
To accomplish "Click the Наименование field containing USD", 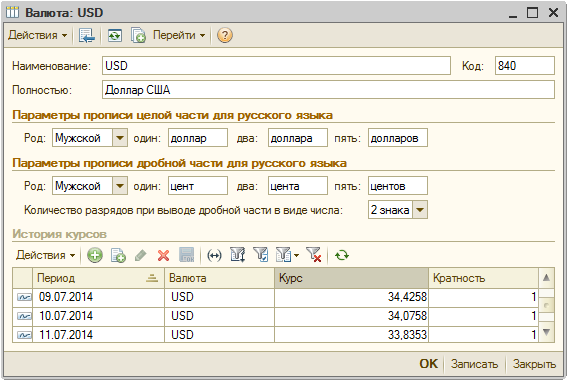I will click(x=276, y=66).
